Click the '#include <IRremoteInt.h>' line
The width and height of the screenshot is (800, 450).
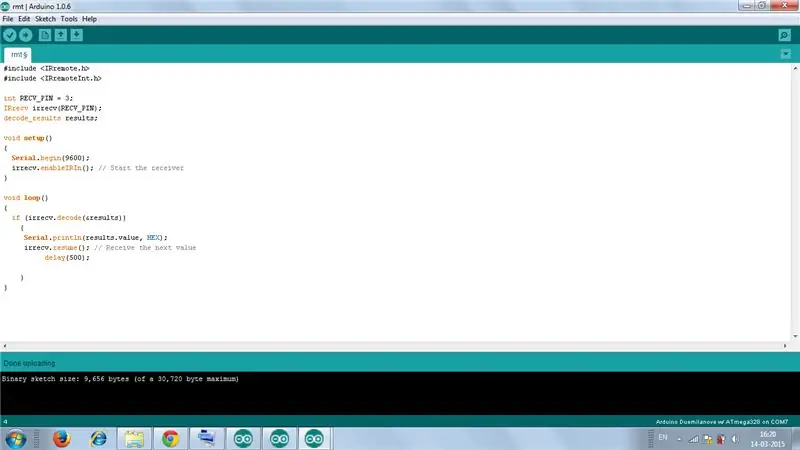point(53,79)
